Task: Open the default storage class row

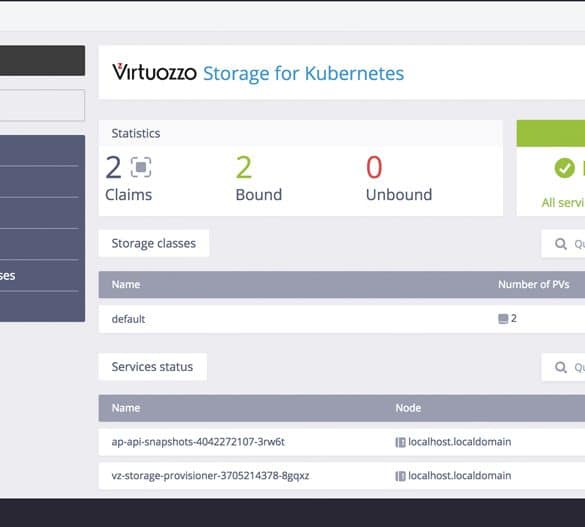Action: point(342,319)
